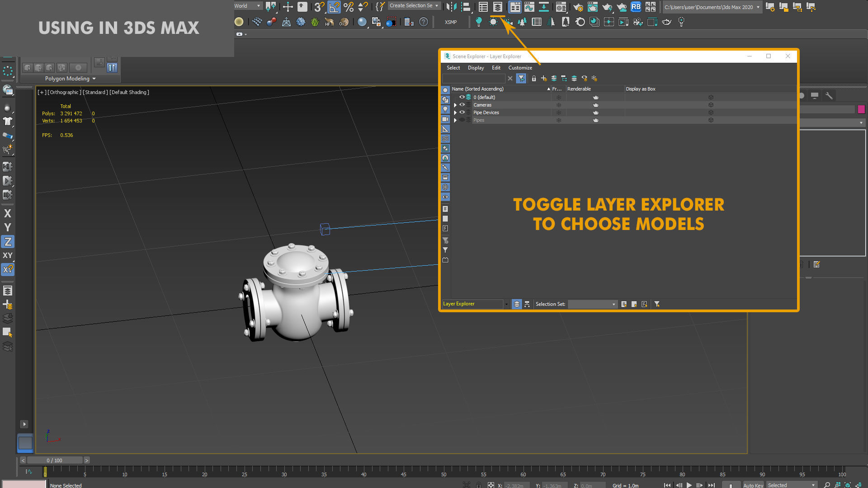Click the Mirror tool icon

pyautogui.click(x=451, y=7)
